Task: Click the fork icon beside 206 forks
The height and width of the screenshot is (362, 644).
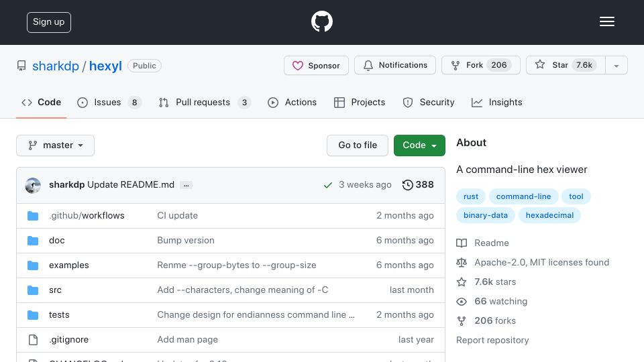Action: (x=462, y=321)
